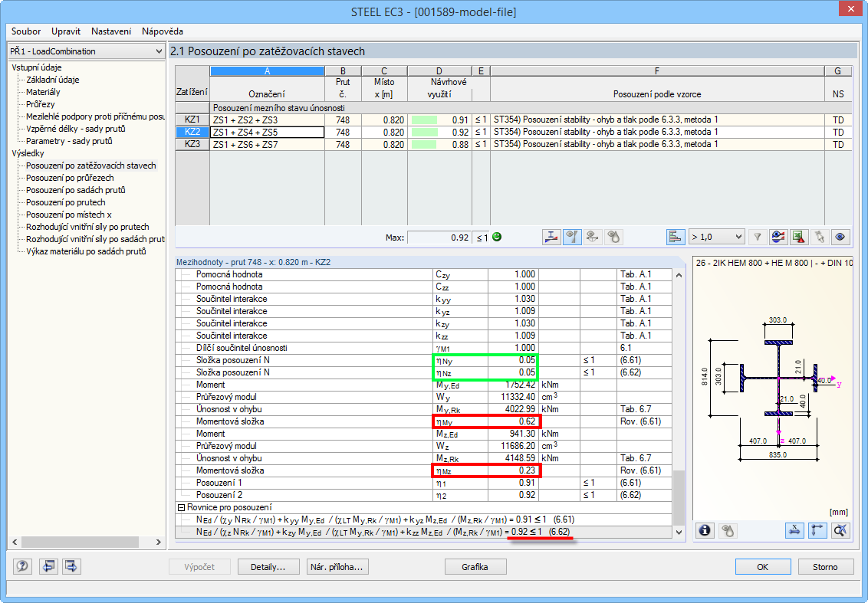Click the next table arrow icon

[x=71, y=566]
